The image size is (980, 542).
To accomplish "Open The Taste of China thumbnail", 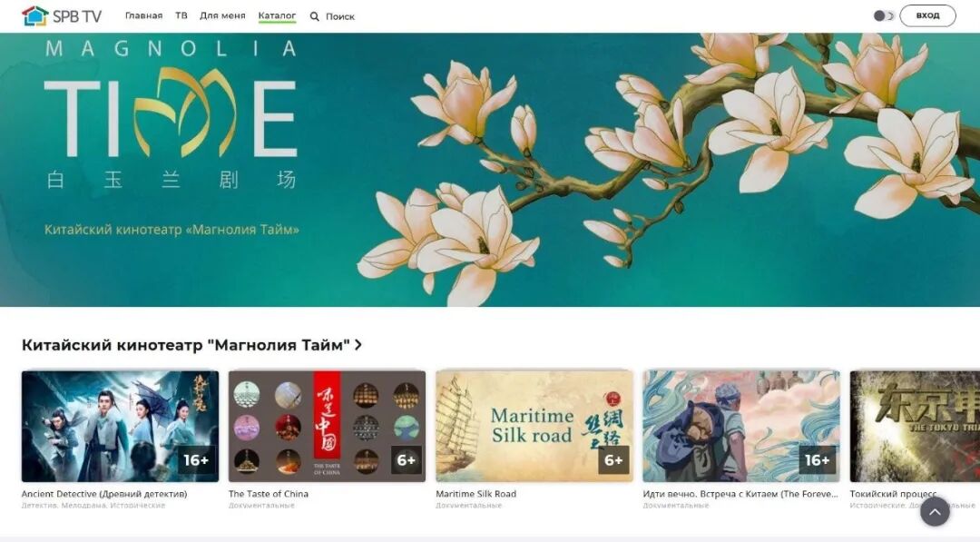I will [x=327, y=427].
